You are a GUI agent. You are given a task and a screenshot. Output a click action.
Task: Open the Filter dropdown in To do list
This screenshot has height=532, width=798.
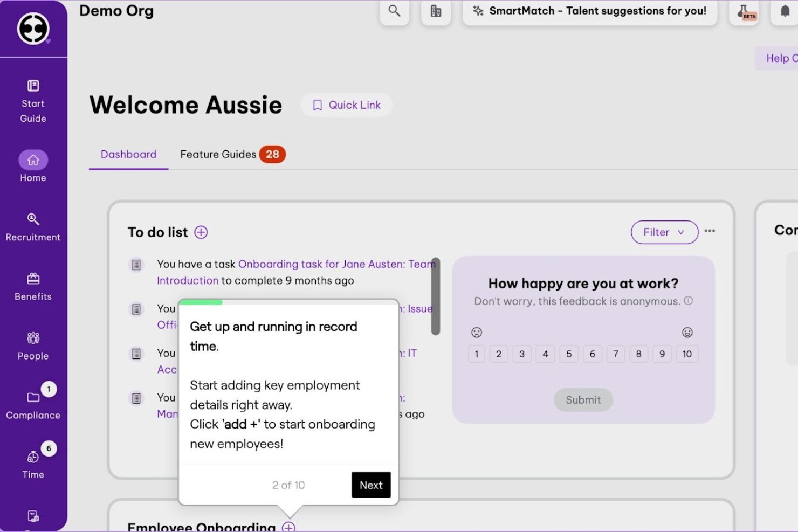point(664,232)
